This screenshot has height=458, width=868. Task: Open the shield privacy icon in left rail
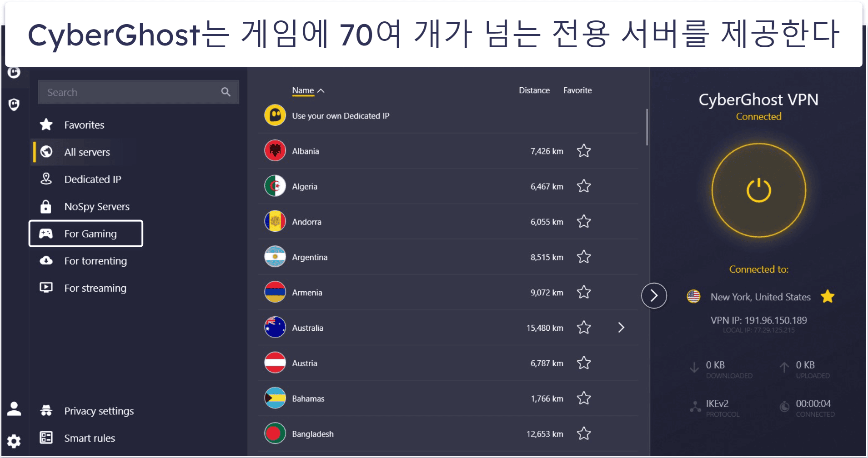click(x=14, y=105)
